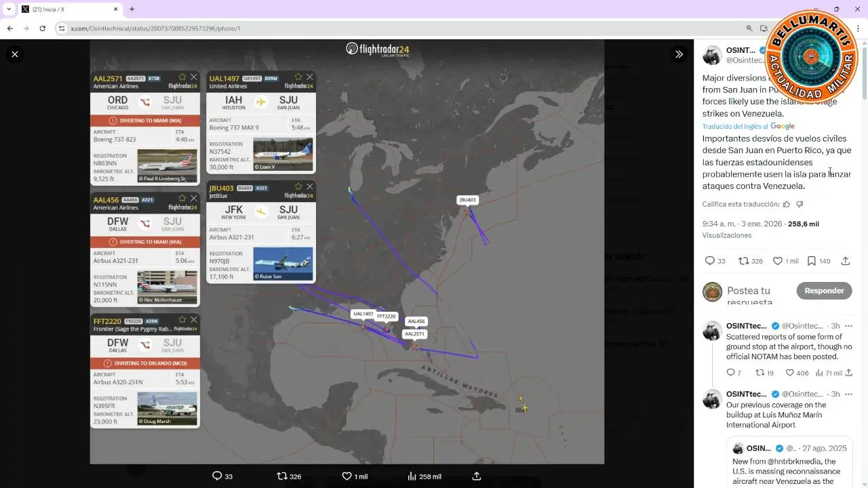
Task: Rate the translation with thumbs up
Action: point(787,204)
